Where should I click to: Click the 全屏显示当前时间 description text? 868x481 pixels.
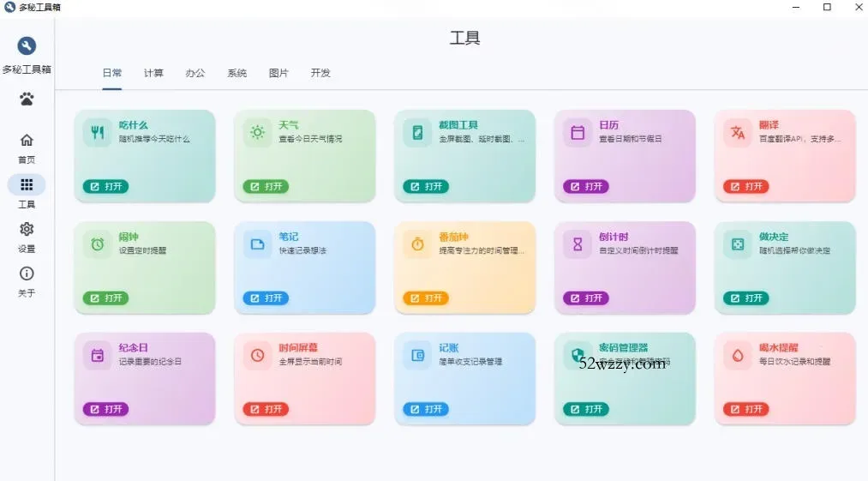[x=310, y=361]
